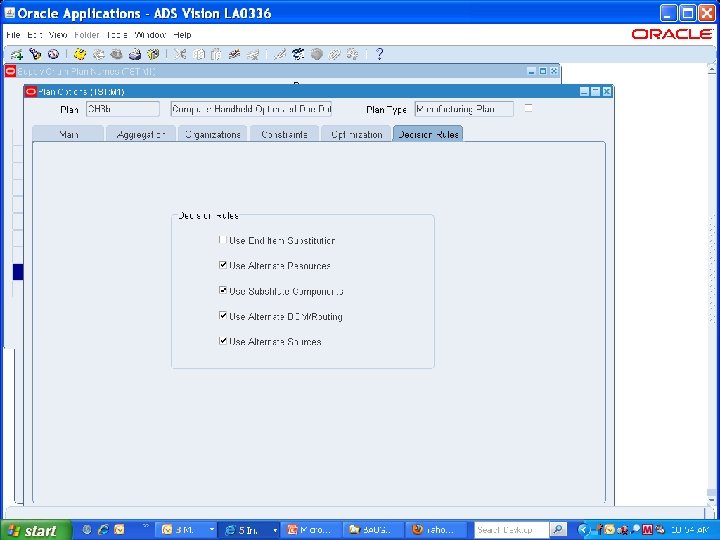Open the Optimization tab
This screenshot has width=720, height=540.
(356, 134)
